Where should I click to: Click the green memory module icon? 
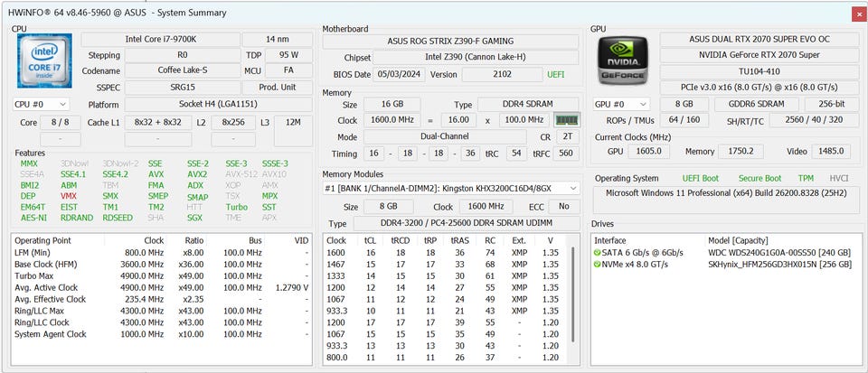(566, 120)
